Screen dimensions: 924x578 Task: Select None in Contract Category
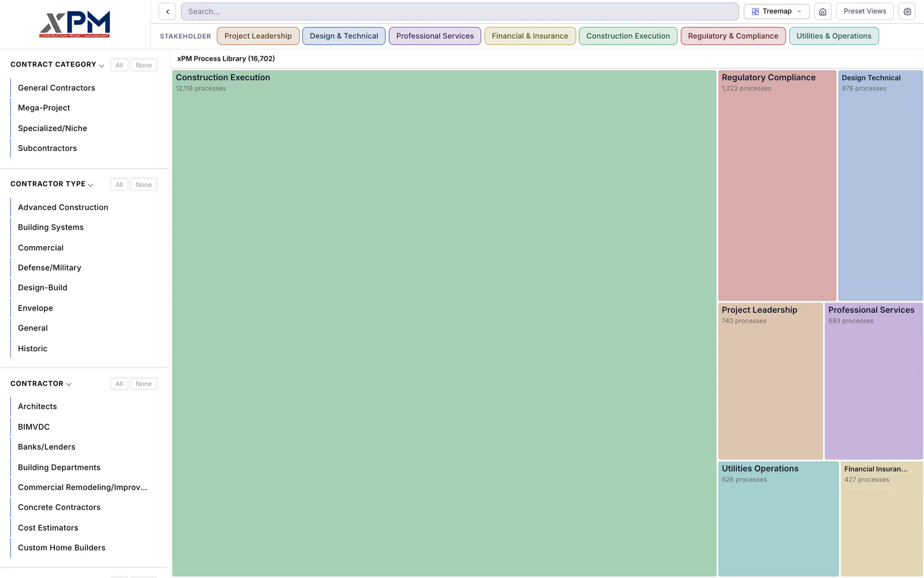(x=144, y=65)
